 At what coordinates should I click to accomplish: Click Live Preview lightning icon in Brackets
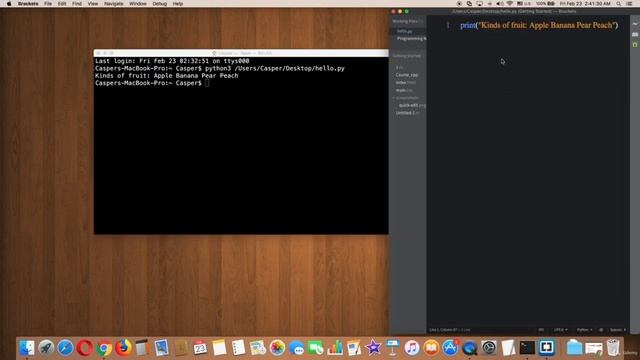(x=635, y=24)
